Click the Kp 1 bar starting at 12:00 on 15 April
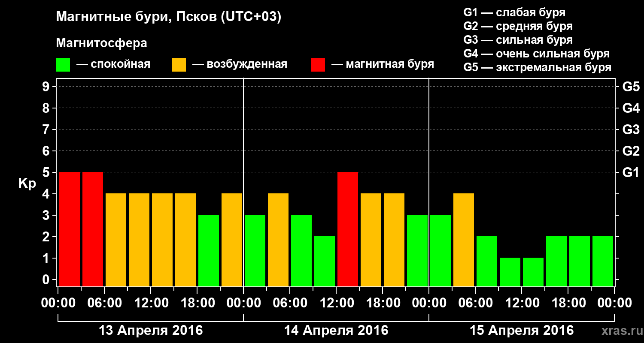Screen dimensions: 644x343 coord(533,272)
